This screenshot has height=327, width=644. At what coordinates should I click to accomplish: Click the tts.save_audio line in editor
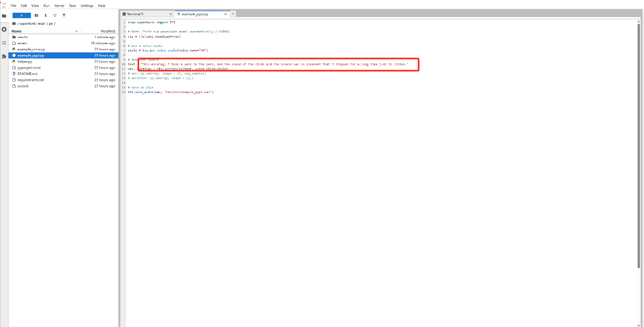click(170, 92)
